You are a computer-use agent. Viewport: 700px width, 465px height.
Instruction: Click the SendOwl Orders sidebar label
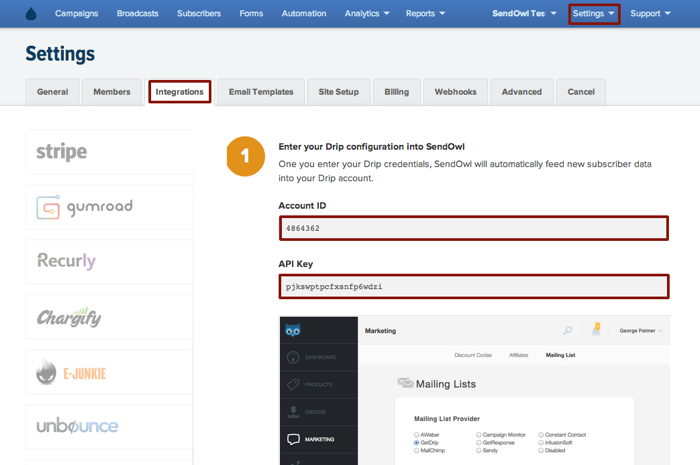315,412
